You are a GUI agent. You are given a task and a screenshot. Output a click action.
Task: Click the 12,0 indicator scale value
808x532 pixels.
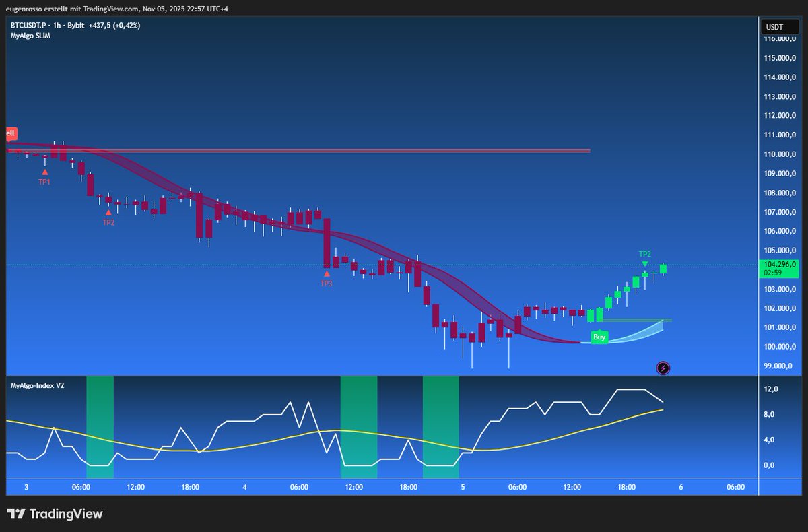coord(772,389)
